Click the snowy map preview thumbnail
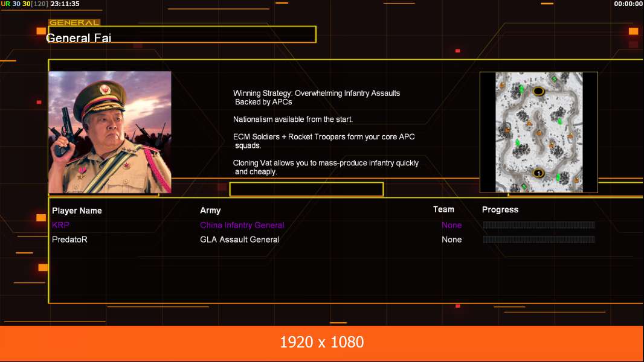644x362 pixels. [x=538, y=132]
